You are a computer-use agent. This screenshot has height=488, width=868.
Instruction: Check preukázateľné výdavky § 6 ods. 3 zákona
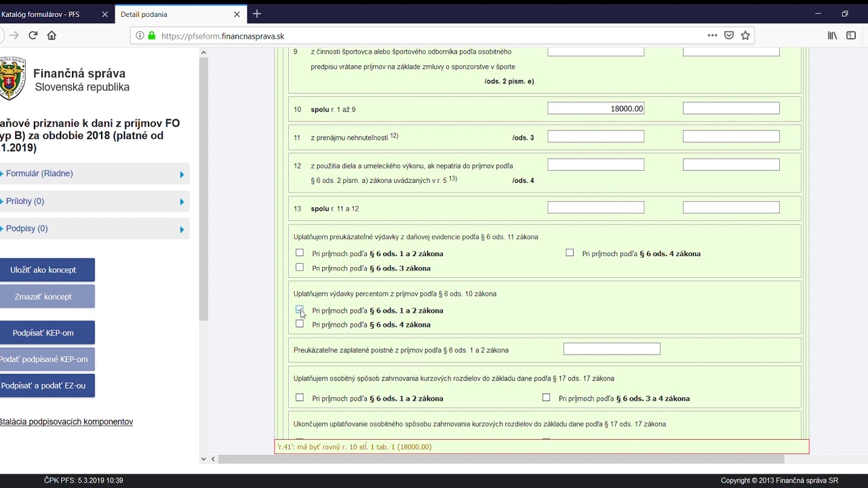pyautogui.click(x=300, y=268)
